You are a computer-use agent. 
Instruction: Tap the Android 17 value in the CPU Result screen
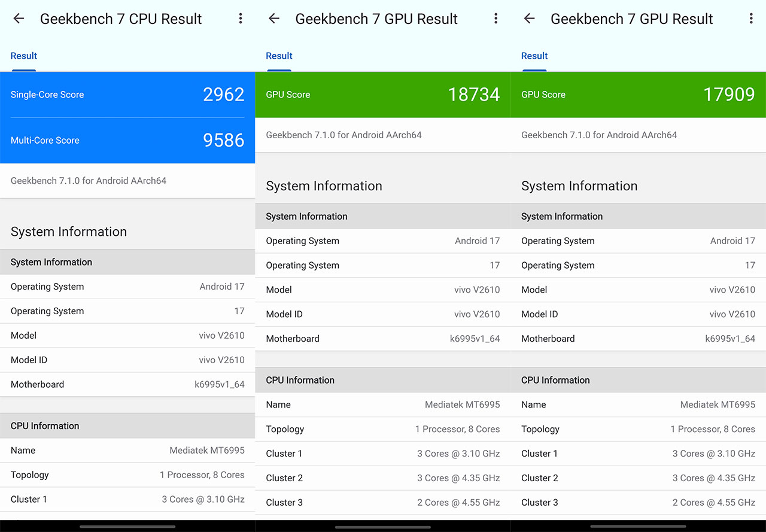click(222, 287)
